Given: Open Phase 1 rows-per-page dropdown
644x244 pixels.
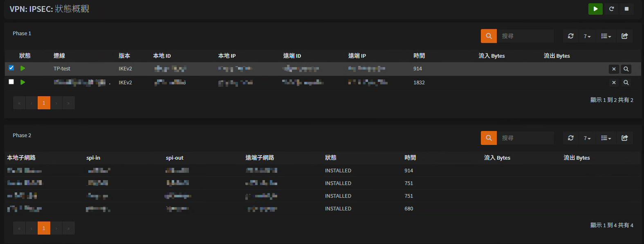Looking at the screenshot, I should [x=587, y=36].
